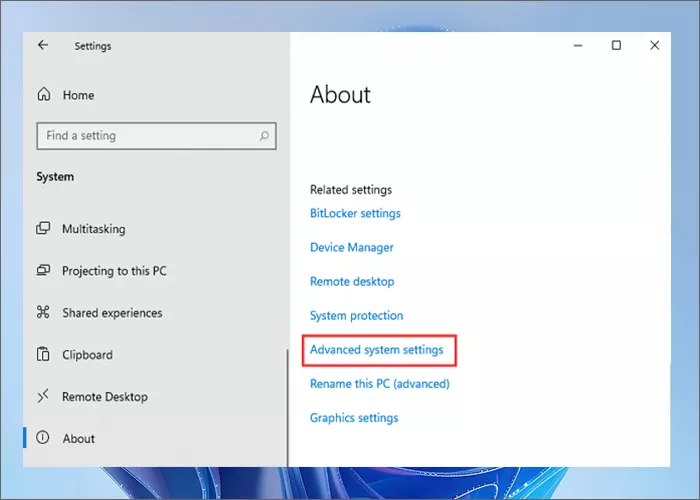
Task: Click the Multitasking icon
Action: 43,228
